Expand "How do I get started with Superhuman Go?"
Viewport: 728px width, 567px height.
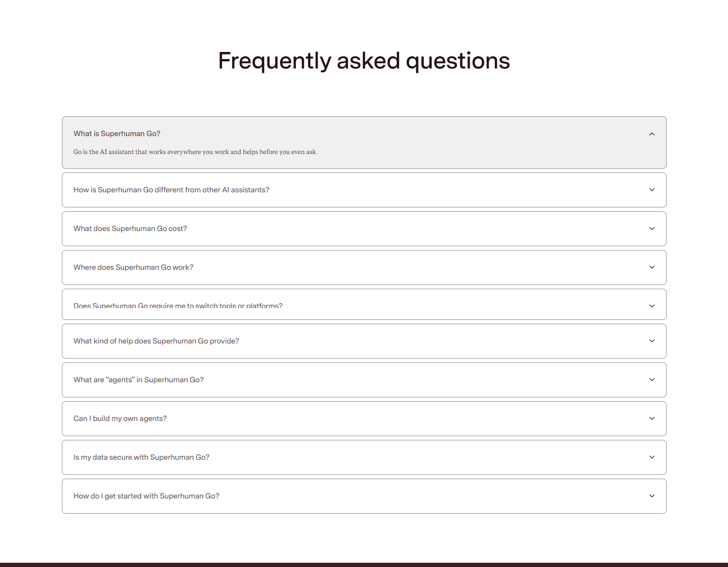coord(364,496)
